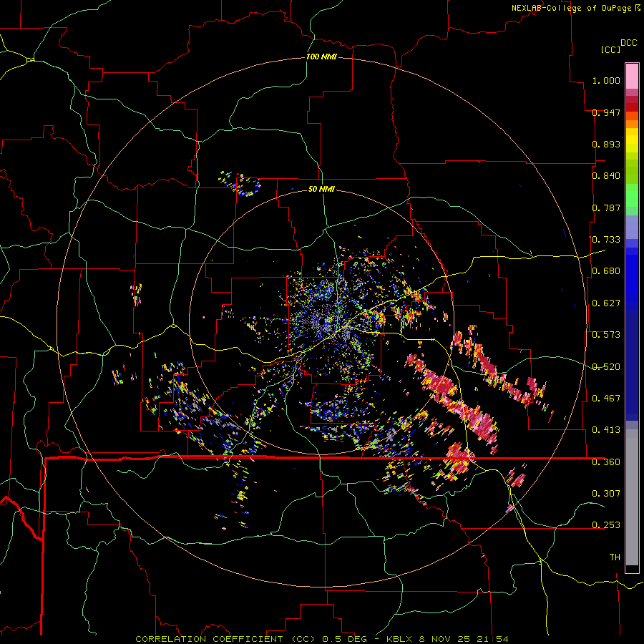Click the 0.787 scale value
Screen dimensions: 644x644
(606, 208)
